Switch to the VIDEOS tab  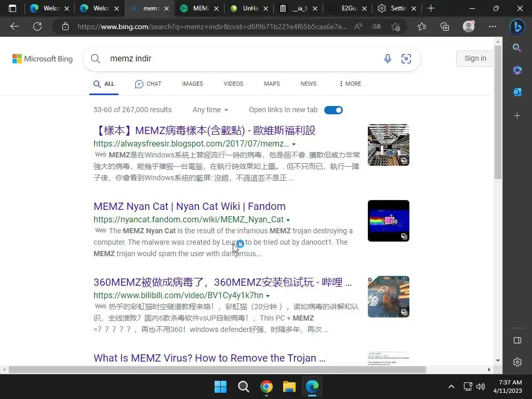[x=233, y=84]
